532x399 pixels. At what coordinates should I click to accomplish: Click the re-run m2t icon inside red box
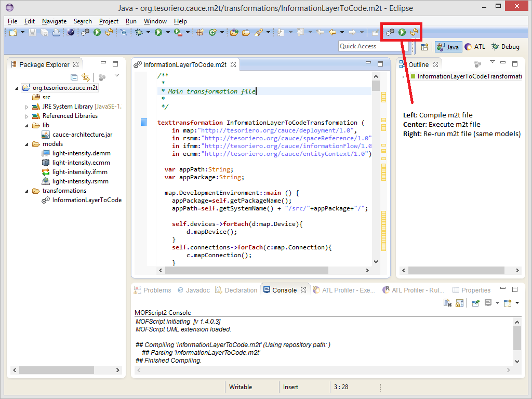coord(414,32)
